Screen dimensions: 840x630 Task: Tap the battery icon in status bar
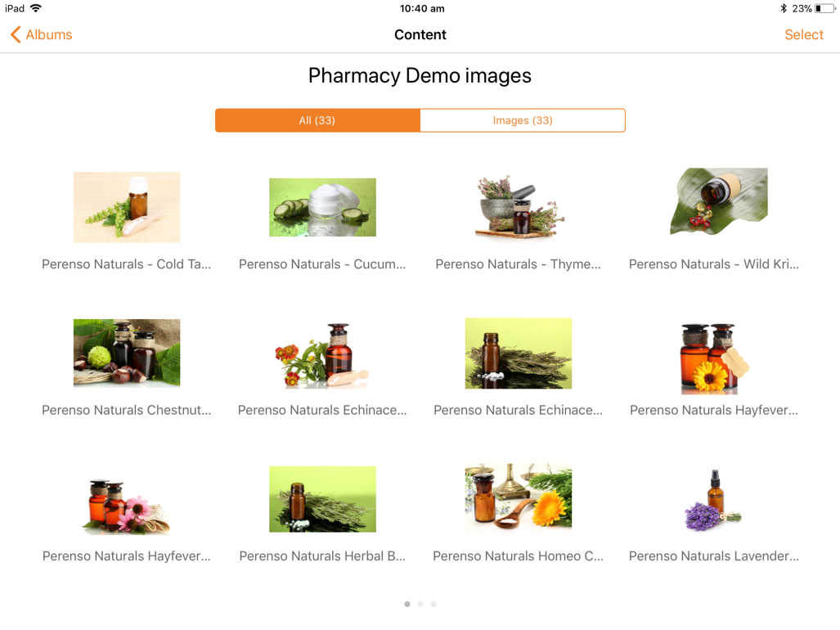(825, 8)
